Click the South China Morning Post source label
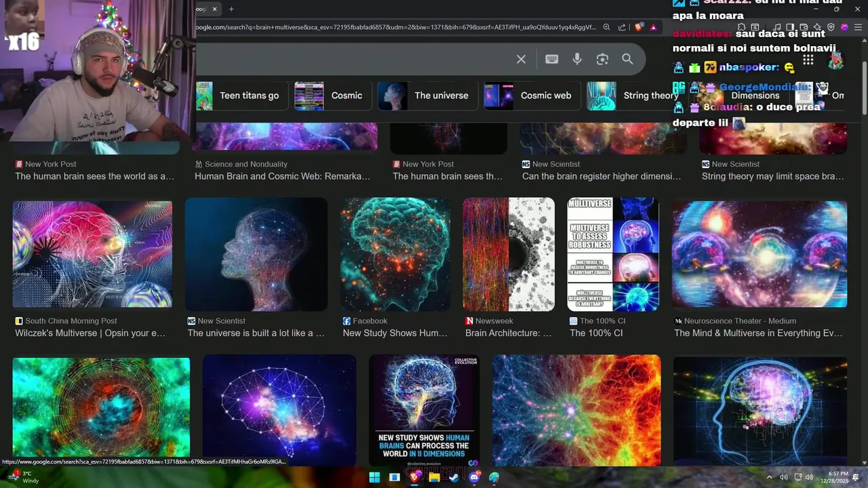Viewport: 868px width, 488px height. coord(71,321)
